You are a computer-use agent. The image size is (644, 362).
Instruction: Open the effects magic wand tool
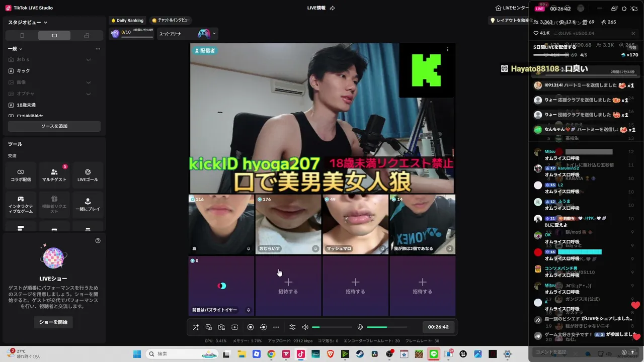coord(196,327)
